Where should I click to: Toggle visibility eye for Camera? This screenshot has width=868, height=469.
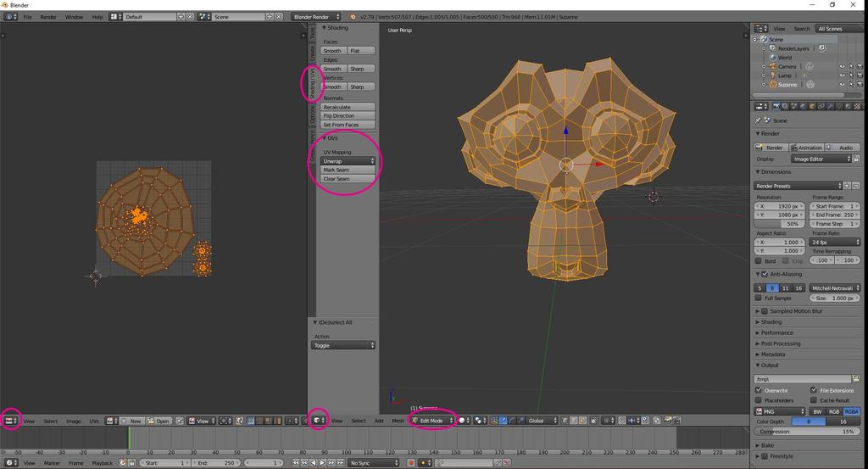pyautogui.click(x=842, y=66)
